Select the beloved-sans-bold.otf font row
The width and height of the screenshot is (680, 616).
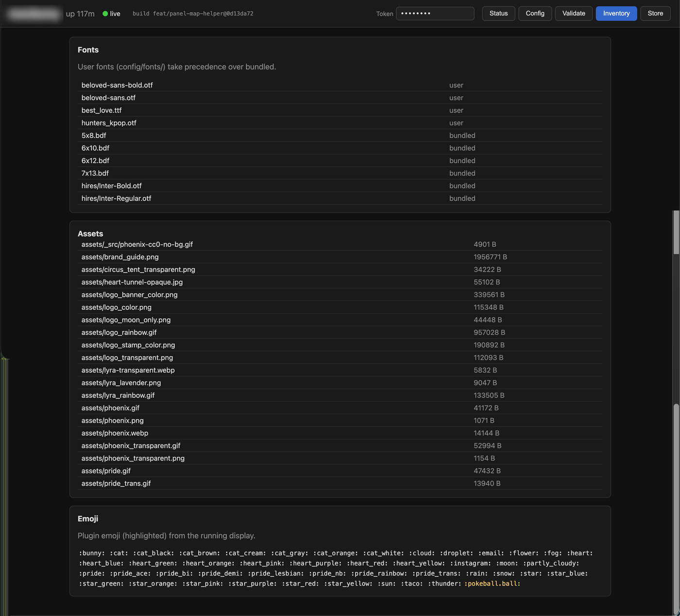(340, 85)
